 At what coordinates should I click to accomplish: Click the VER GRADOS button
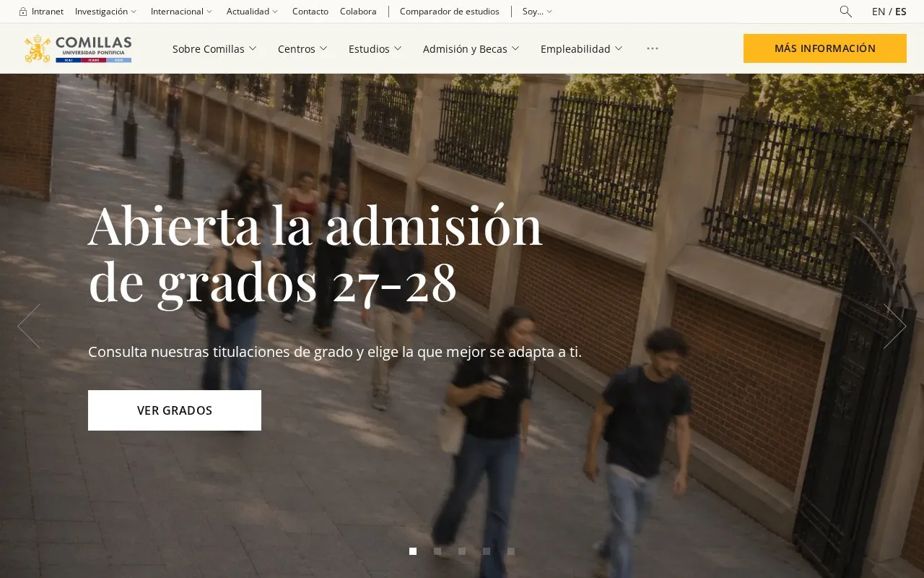tap(175, 410)
